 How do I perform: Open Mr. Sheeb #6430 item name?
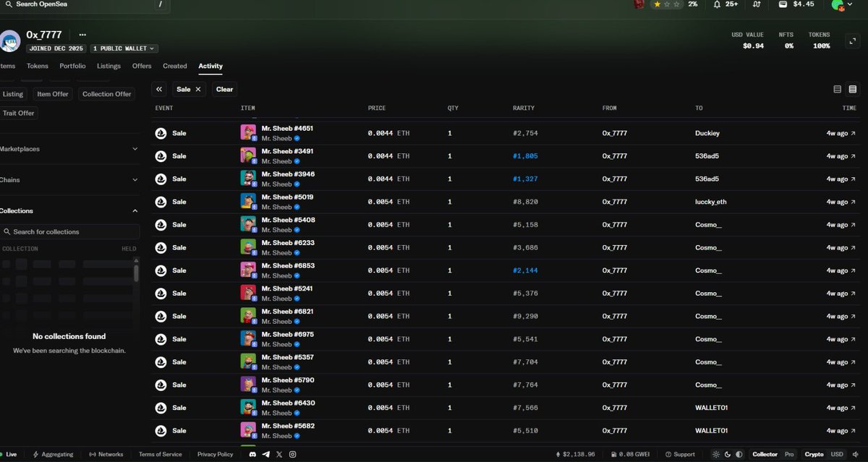(x=288, y=403)
